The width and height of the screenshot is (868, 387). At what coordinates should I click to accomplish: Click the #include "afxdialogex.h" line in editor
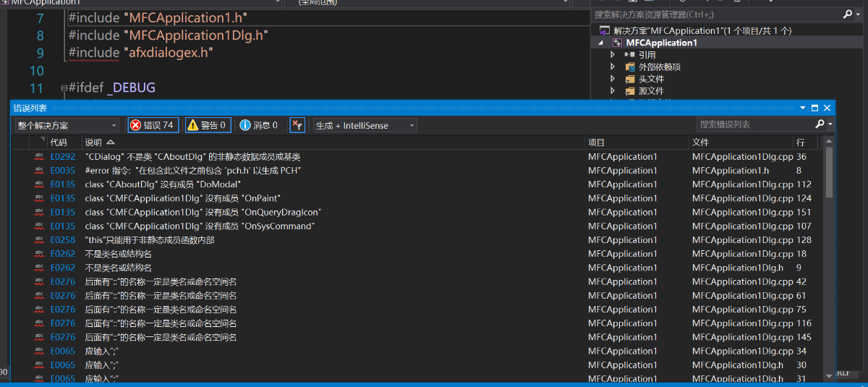140,53
